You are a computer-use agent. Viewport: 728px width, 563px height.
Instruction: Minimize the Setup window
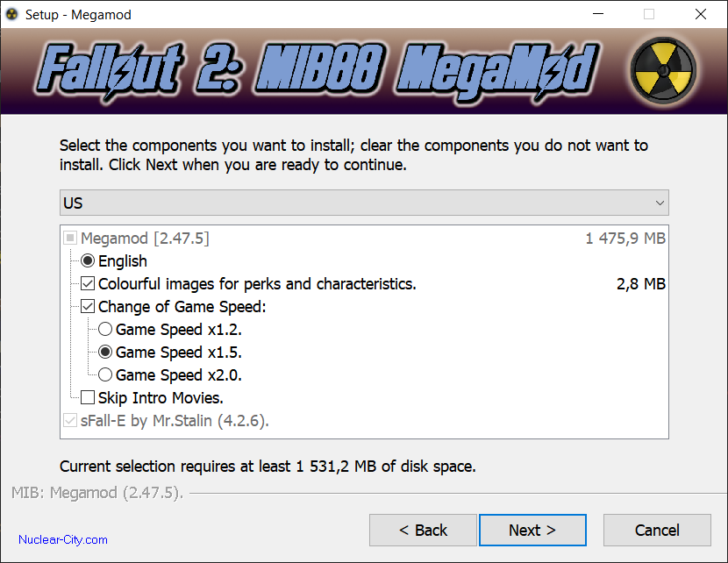pyautogui.click(x=598, y=14)
